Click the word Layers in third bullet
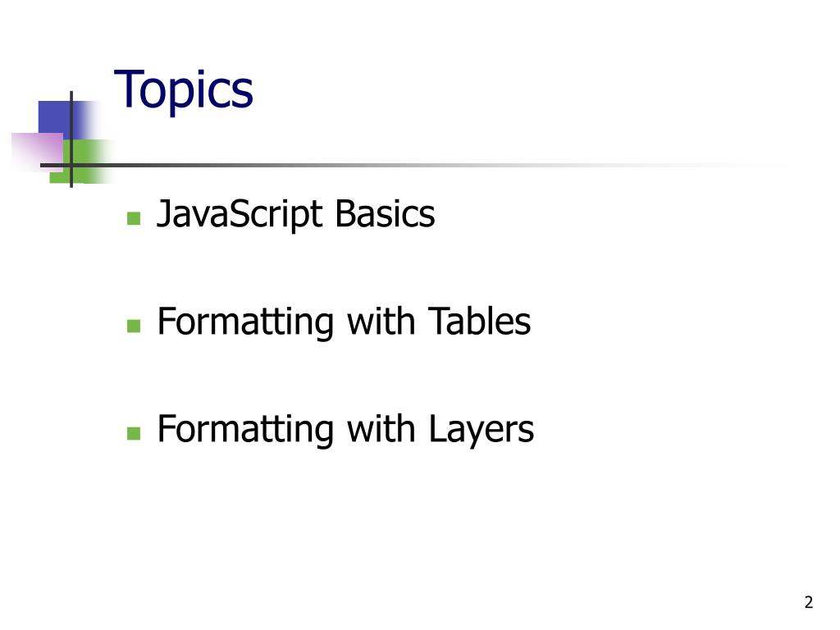840x630 pixels. point(481,430)
